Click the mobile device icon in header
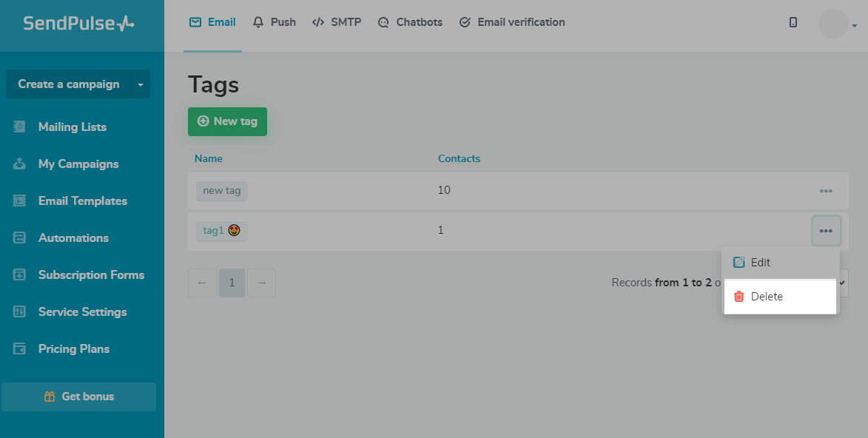The width and height of the screenshot is (868, 438). tap(793, 22)
